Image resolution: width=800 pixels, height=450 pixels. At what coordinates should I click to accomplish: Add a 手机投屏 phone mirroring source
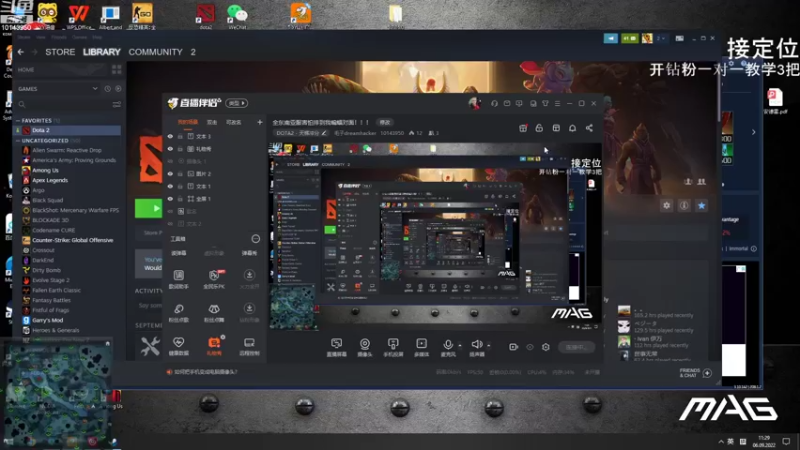pyautogui.click(x=393, y=347)
